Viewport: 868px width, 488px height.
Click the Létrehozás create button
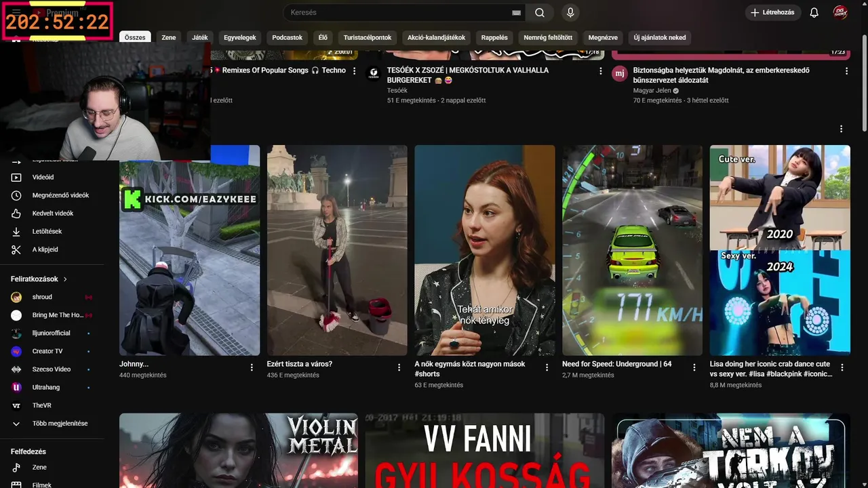pyautogui.click(x=773, y=12)
